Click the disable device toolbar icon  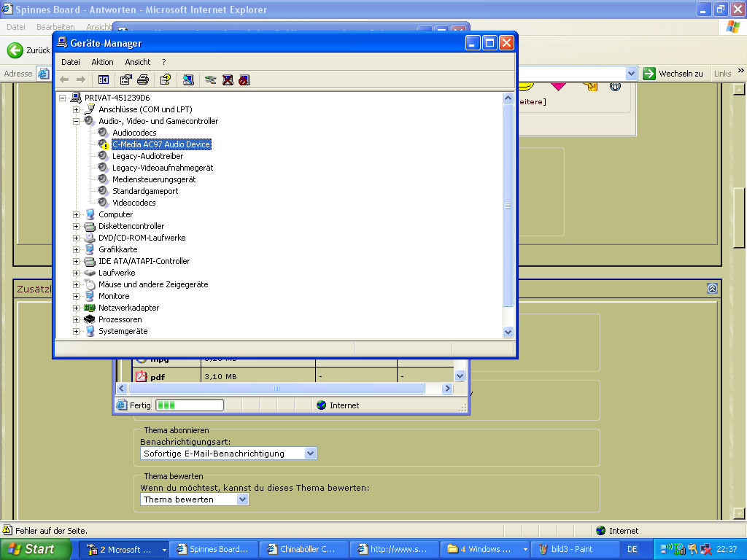pos(244,79)
